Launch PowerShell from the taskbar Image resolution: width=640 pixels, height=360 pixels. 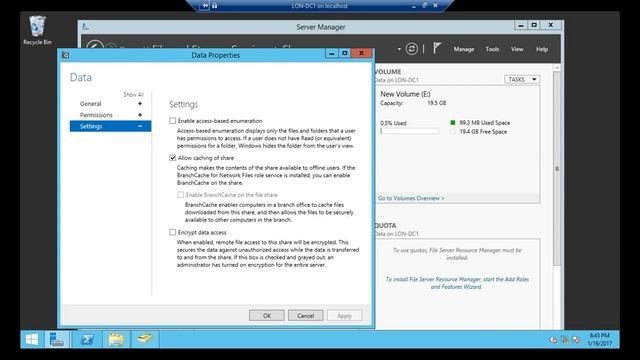tap(87, 339)
